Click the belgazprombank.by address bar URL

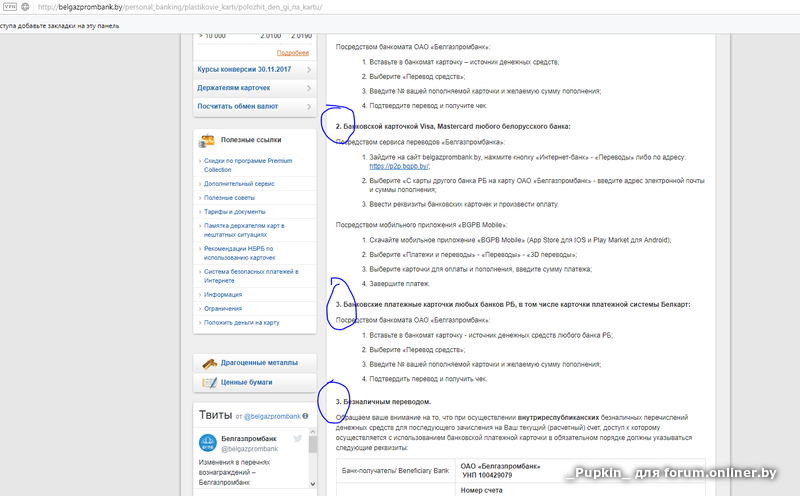(x=180, y=7)
